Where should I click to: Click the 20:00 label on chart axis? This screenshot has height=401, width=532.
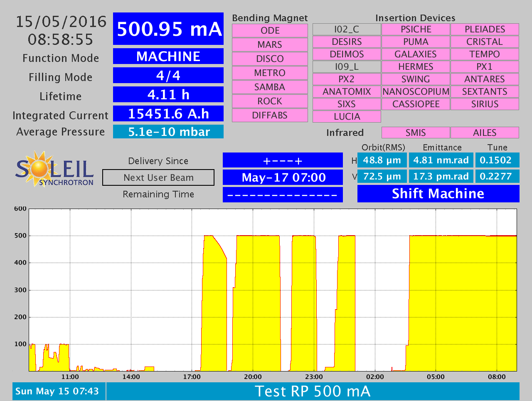(x=253, y=377)
